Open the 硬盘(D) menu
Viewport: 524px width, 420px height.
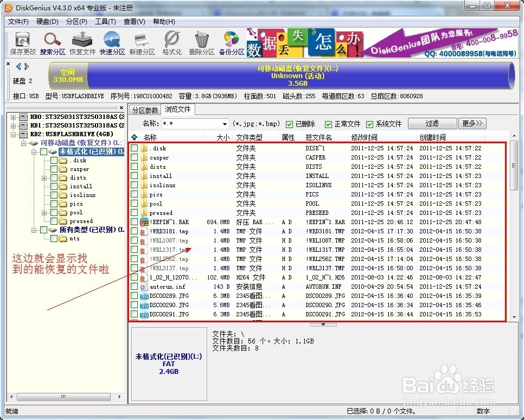(x=47, y=21)
